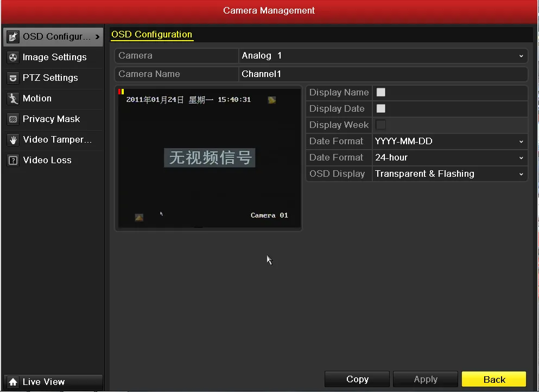Open the Camera Analog 1 dropdown
The height and width of the screenshot is (392, 539).
coord(383,56)
